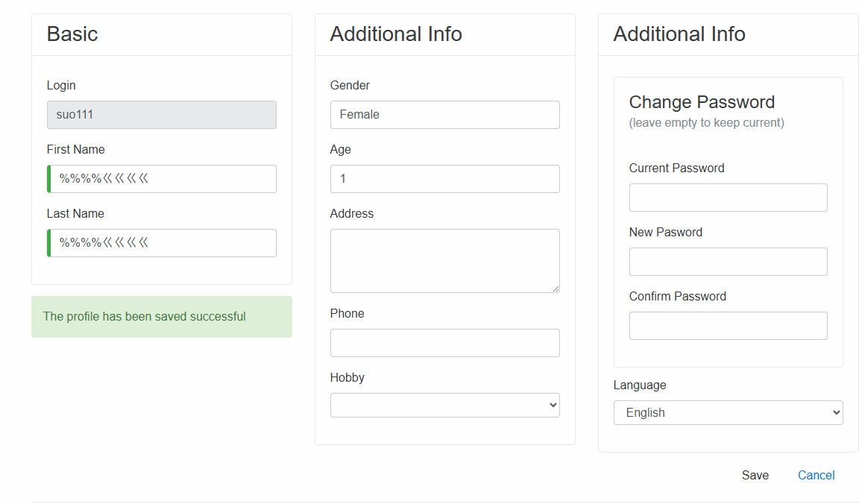
Task: Click the Confirm Password field
Action: (728, 326)
